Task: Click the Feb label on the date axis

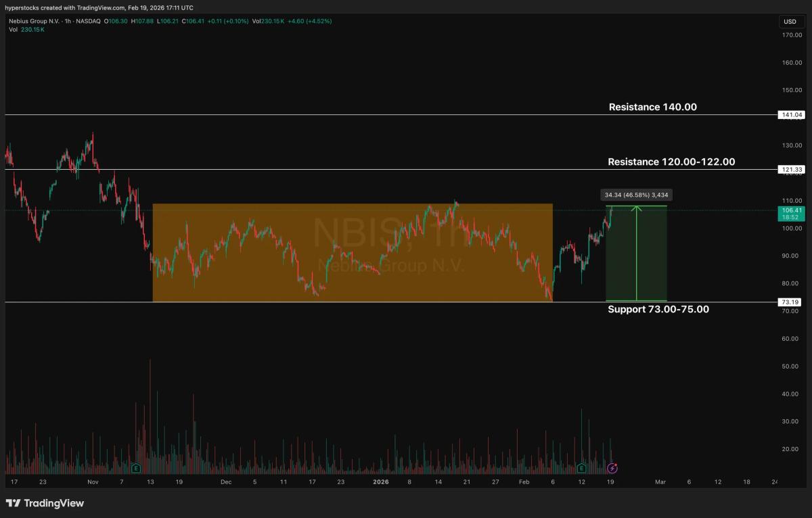Action: coord(524,482)
